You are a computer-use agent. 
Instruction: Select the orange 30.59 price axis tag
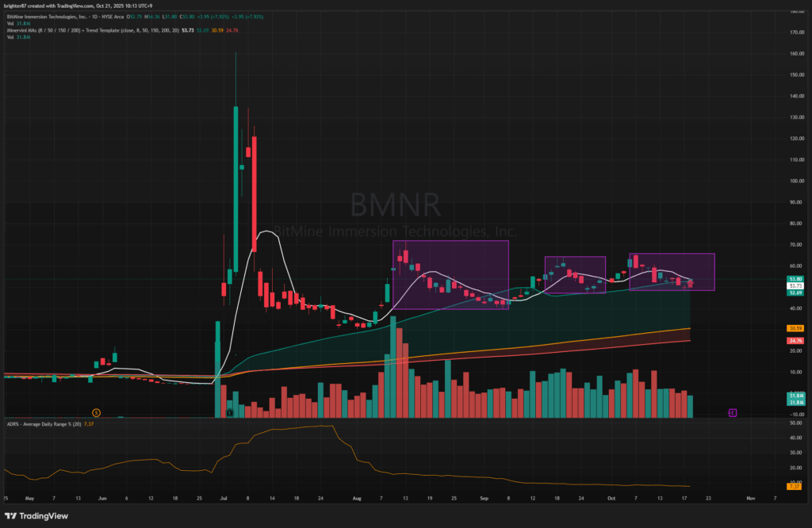click(795, 328)
